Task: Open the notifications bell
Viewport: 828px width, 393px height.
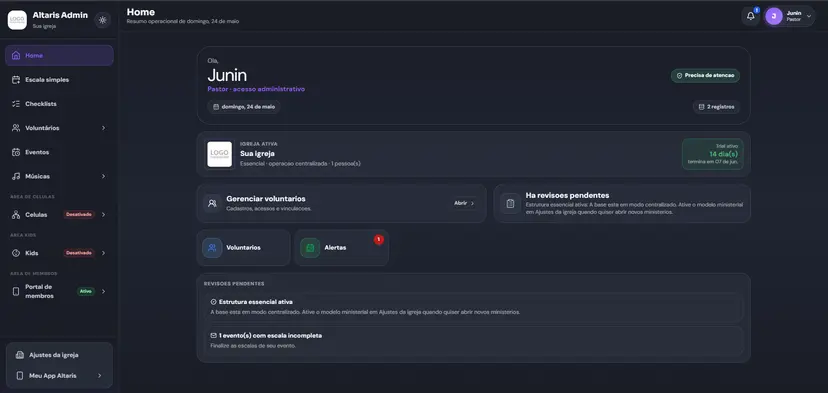Action: [750, 16]
